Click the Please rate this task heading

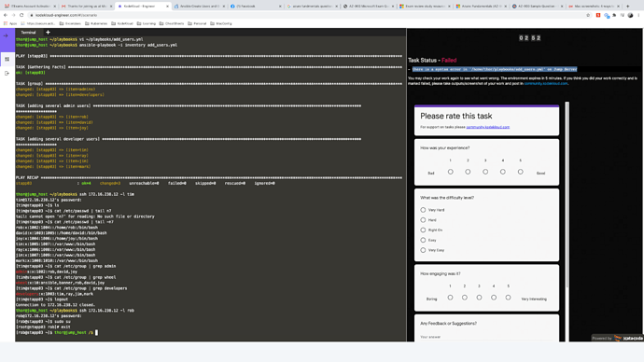[455, 116]
